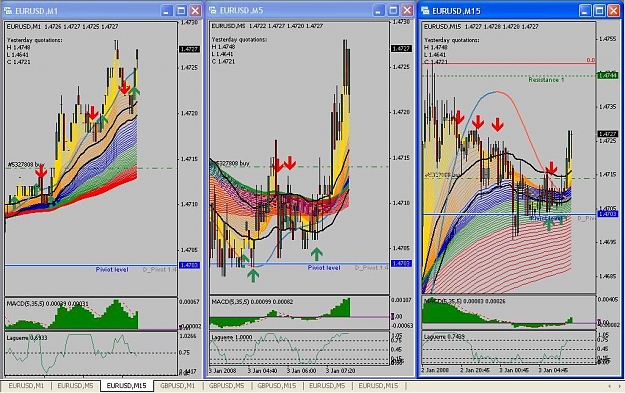
Task: Switch to the EURUSD,M1 tab
Action: point(26,386)
